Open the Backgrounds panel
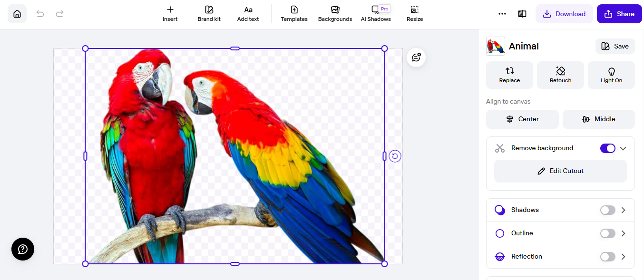Viewport: 644px width, 280px height. click(x=335, y=13)
